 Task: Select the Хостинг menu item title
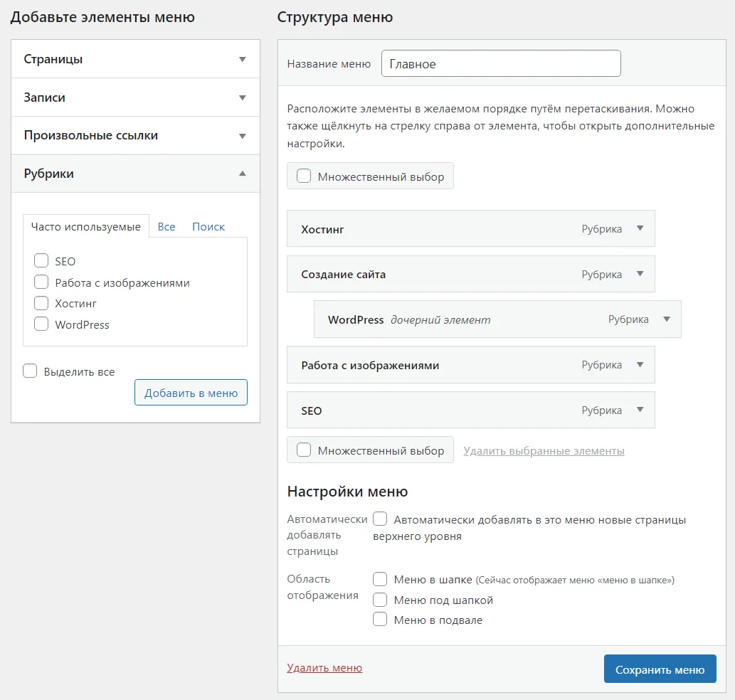point(322,230)
